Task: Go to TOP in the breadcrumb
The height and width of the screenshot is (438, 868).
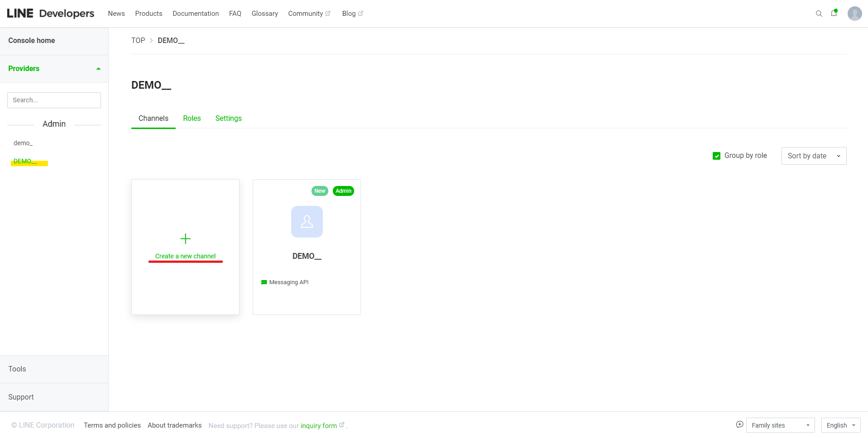Action: pyautogui.click(x=138, y=40)
